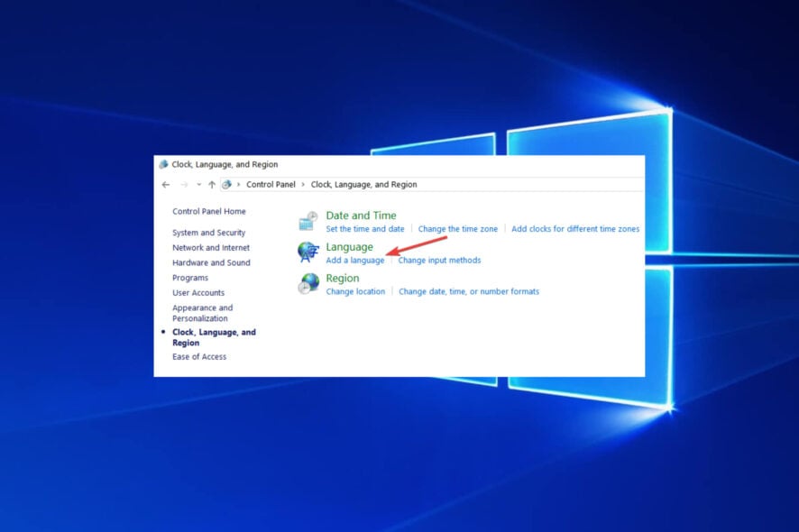This screenshot has height=532, width=799.
Task: Click the window title bar icon
Action: 163,164
